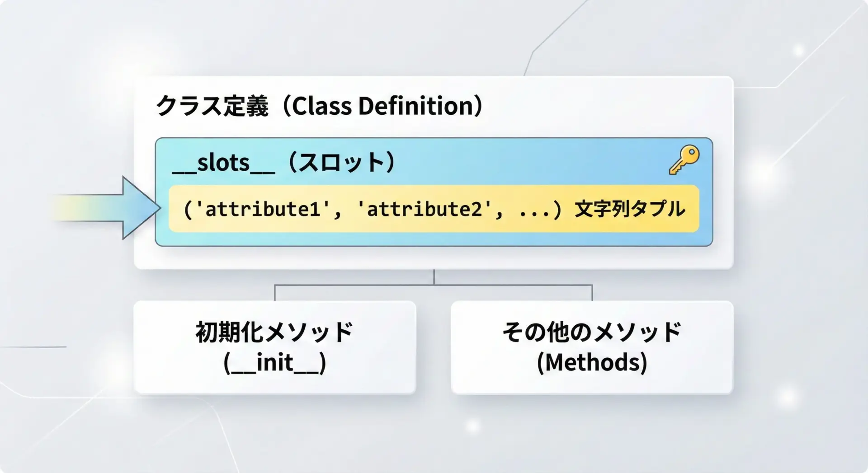This screenshot has height=473, width=868.
Task: Click the 文字列タプル label
Action: (x=629, y=209)
